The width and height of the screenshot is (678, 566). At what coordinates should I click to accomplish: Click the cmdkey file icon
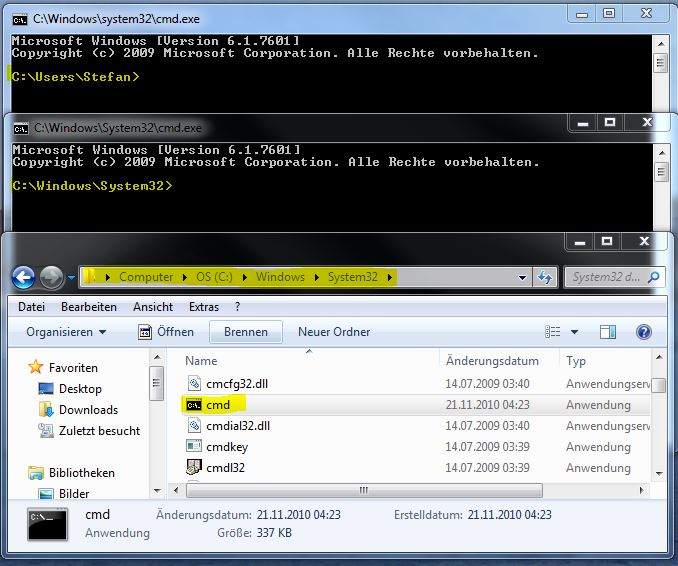coord(194,447)
